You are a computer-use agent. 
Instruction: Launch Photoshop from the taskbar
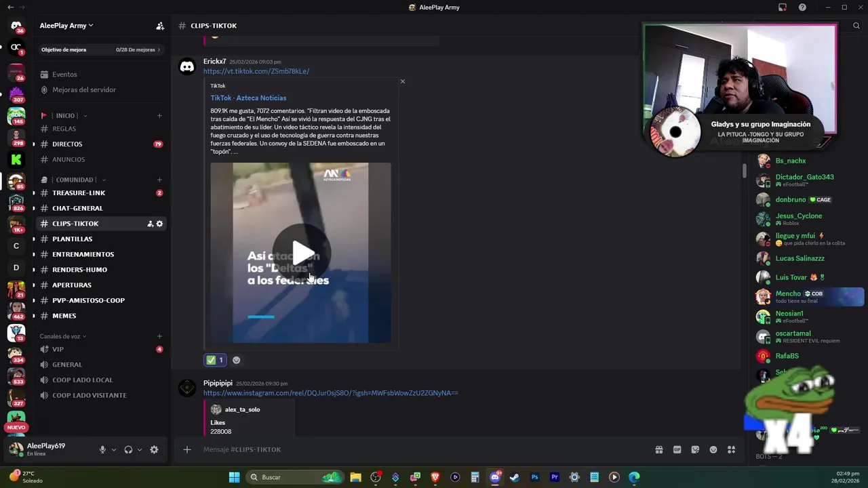click(534, 477)
